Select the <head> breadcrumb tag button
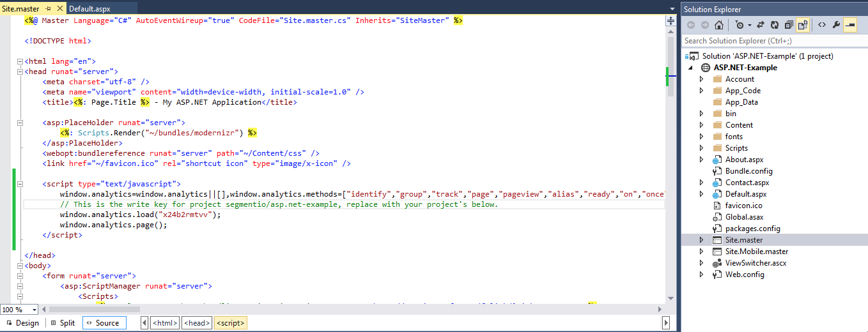This screenshot has width=868, height=332. (197, 323)
